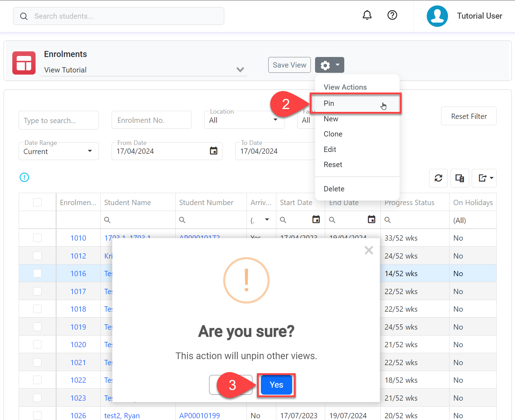515x420 pixels.
Task: Refresh the enrolments grid
Action: pyautogui.click(x=438, y=178)
